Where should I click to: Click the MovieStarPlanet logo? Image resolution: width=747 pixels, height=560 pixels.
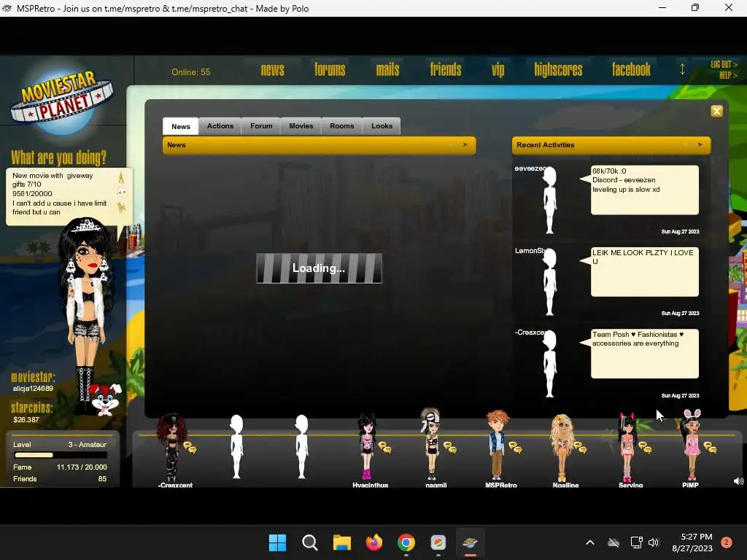tap(62, 100)
